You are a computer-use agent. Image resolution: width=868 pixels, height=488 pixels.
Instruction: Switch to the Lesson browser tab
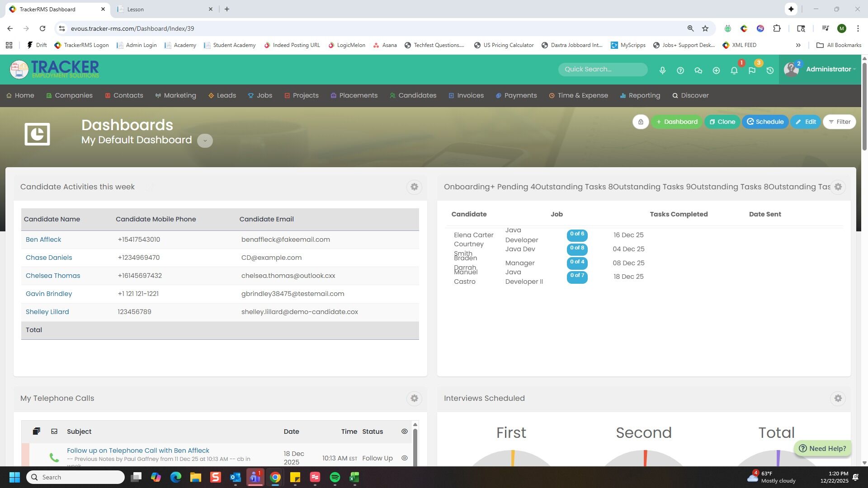163,9
